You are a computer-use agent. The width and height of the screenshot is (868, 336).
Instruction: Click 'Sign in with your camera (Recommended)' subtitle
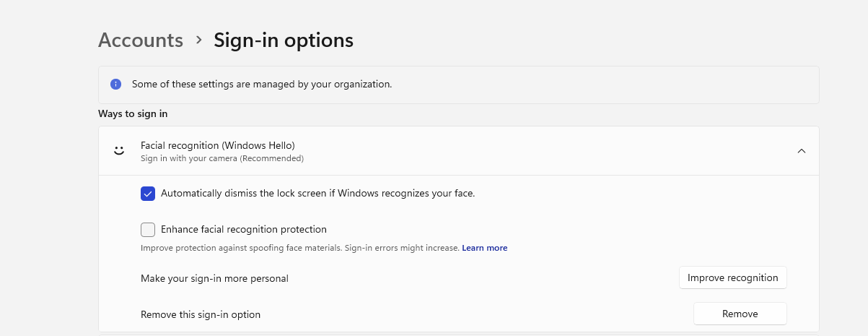pyautogui.click(x=222, y=158)
